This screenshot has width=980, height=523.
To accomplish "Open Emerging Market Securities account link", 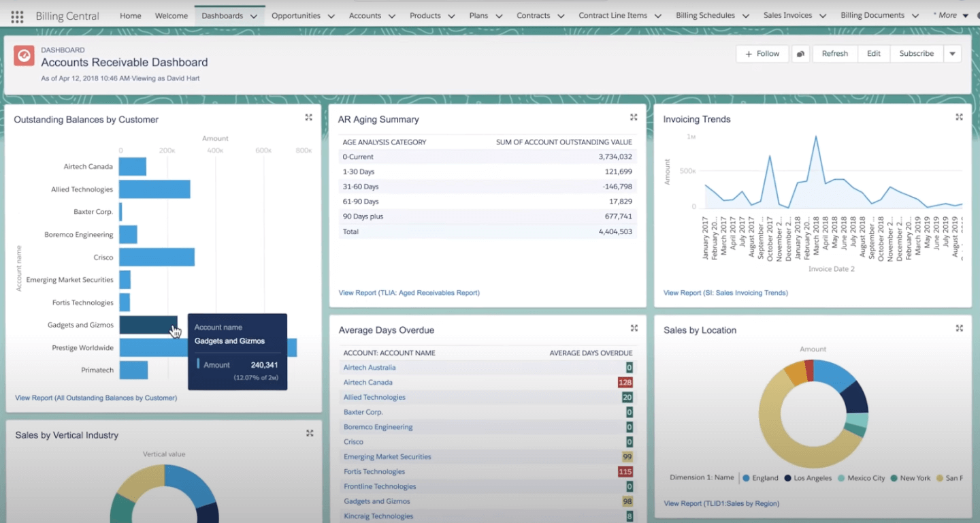I will 387,457.
